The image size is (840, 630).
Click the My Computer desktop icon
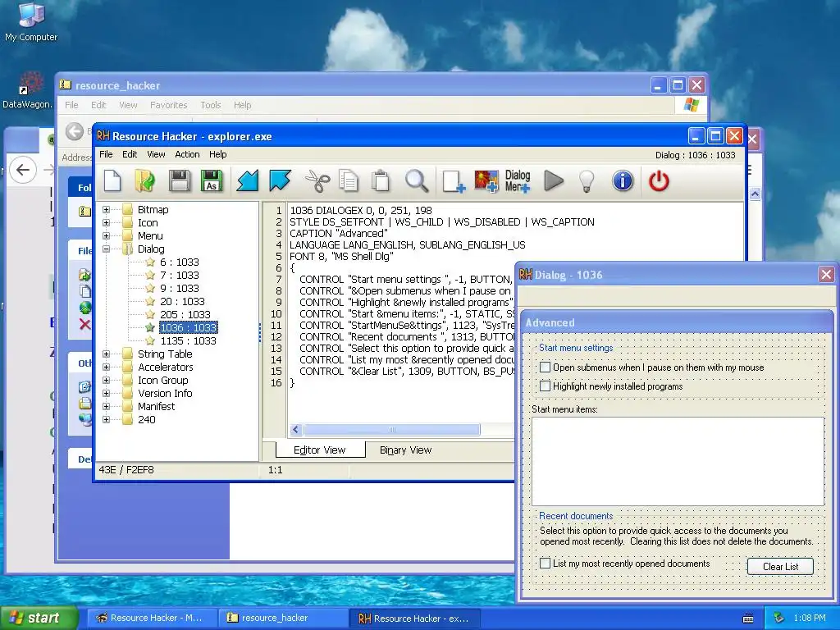coord(31,21)
